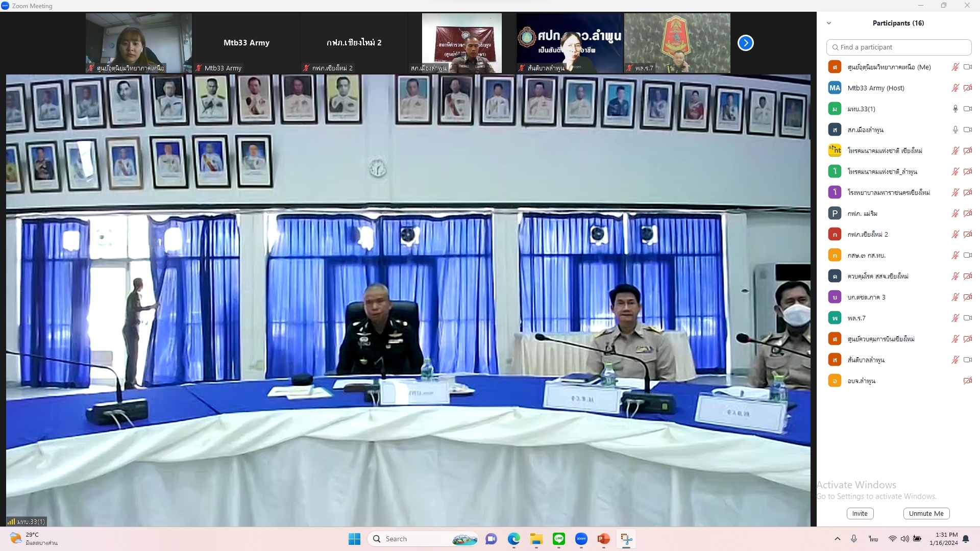Click the Invite button
The image size is (980, 551).
coord(860,513)
